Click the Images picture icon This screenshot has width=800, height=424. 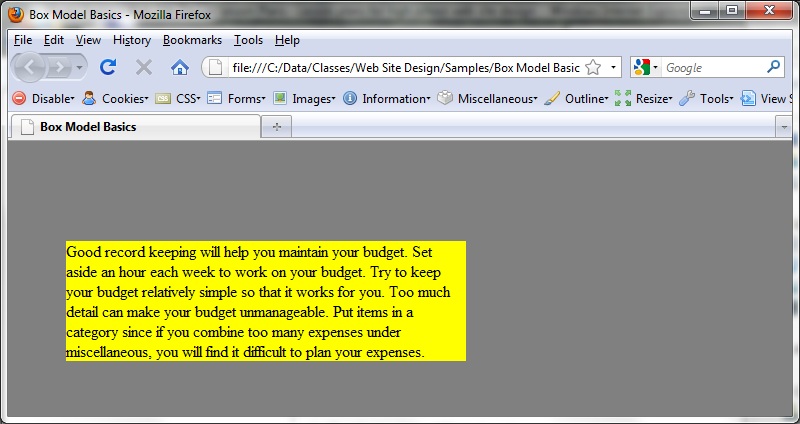(280, 98)
